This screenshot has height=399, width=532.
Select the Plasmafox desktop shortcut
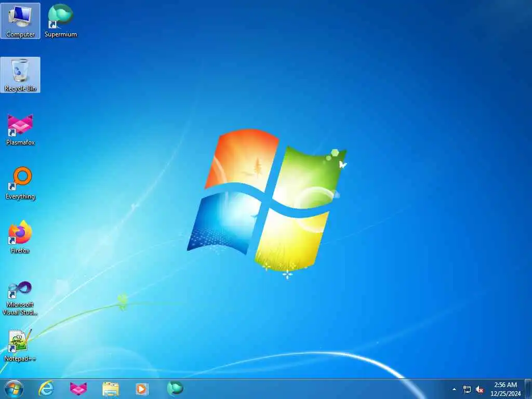(x=20, y=129)
